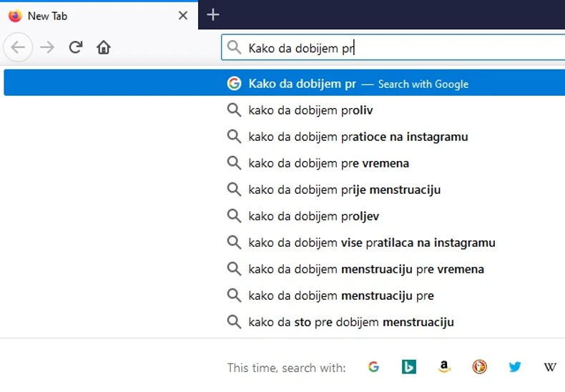Choose suggestion 'kako da dobijem proljev'
This screenshot has width=565, height=392.
click(313, 216)
